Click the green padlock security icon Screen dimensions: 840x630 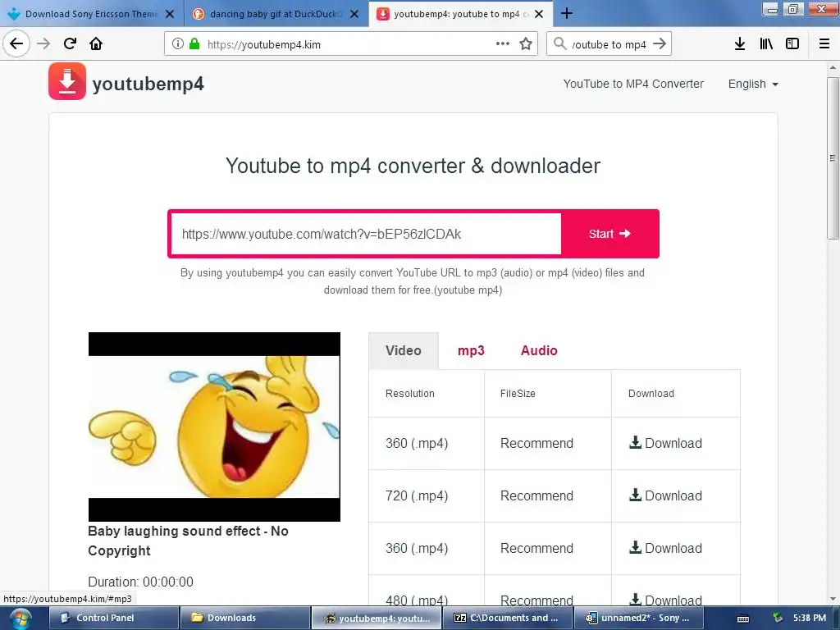(194, 44)
